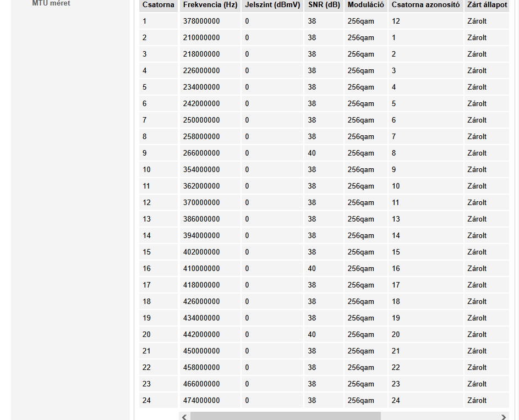The height and width of the screenshot is (420, 519).
Task: Open the MTU méret sidebar item
Action: [51, 3]
